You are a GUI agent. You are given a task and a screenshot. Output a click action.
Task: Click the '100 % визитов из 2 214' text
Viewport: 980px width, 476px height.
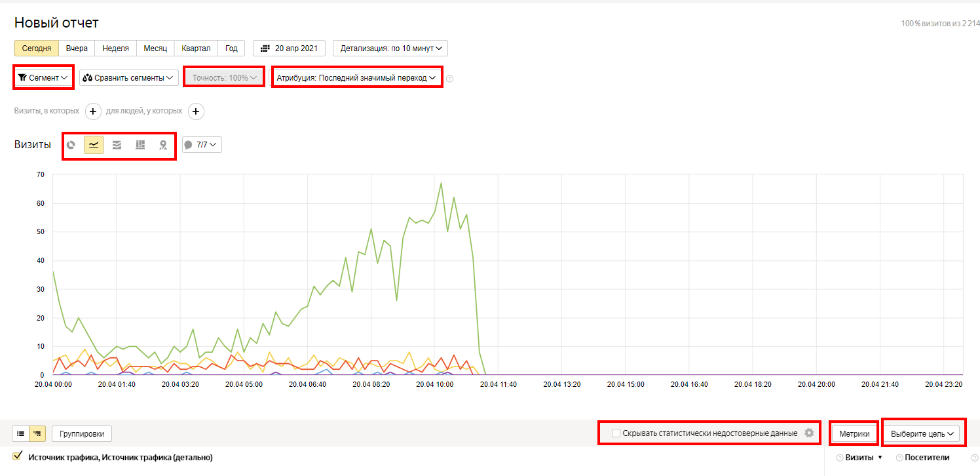(940, 24)
